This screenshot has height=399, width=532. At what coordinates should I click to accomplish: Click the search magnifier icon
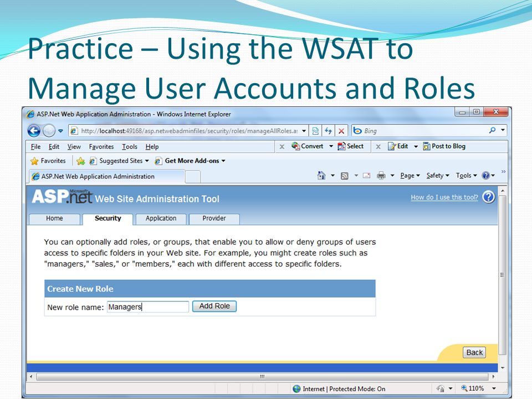492,130
